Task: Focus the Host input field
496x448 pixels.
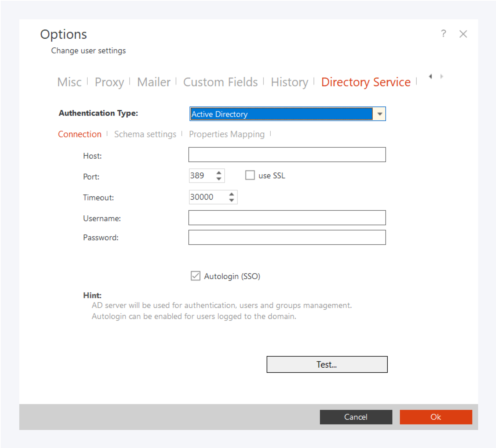Action: pyautogui.click(x=287, y=155)
